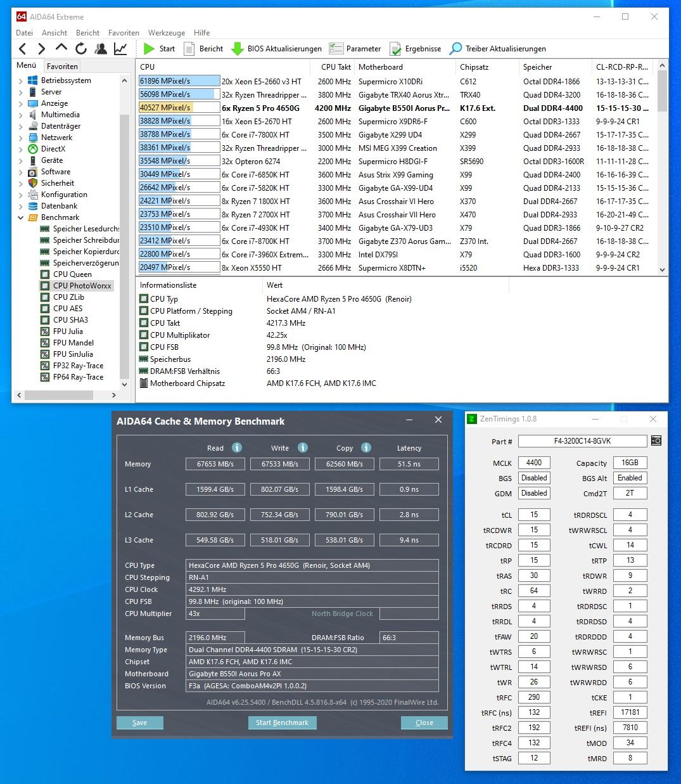Open Parameter settings in toolbar
Image resolution: width=681 pixels, height=784 pixels.
355,49
